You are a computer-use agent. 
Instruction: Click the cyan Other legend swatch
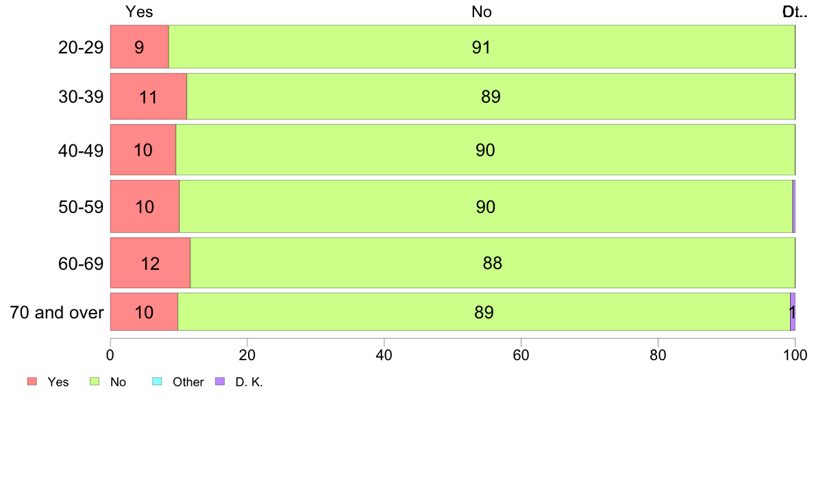click(158, 381)
